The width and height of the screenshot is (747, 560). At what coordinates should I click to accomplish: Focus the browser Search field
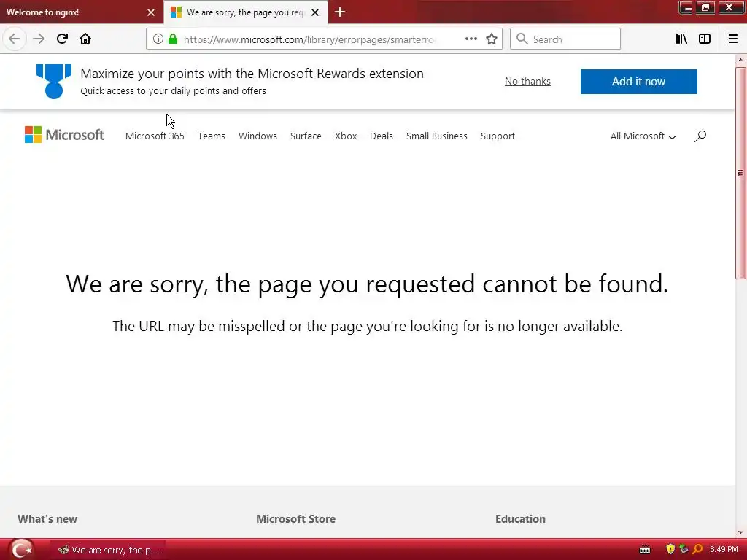pyautogui.click(x=565, y=39)
